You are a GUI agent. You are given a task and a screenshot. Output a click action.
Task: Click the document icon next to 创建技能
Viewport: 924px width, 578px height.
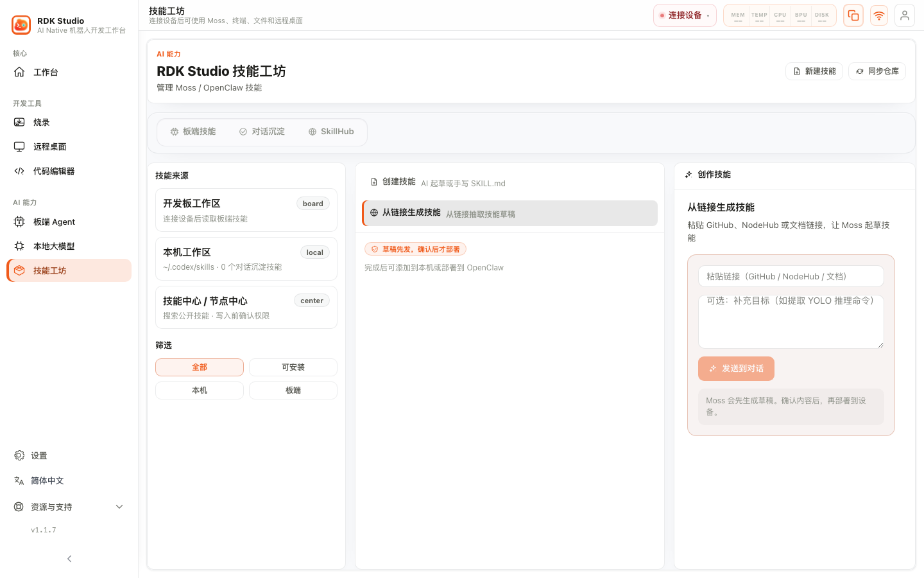pyautogui.click(x=374, y=182)
